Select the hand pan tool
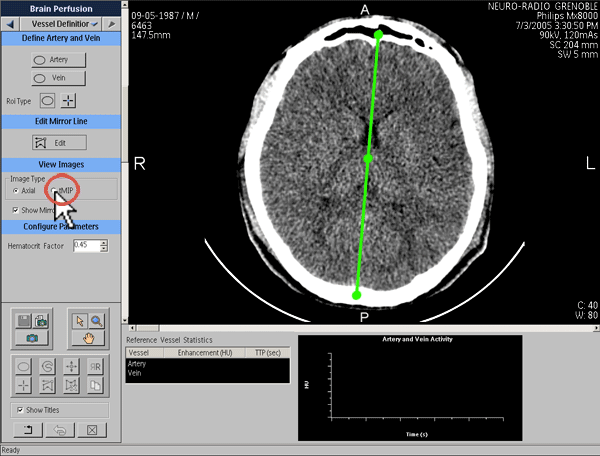The height and width of the screenshot is (456, 600). (x=88, y=338)
